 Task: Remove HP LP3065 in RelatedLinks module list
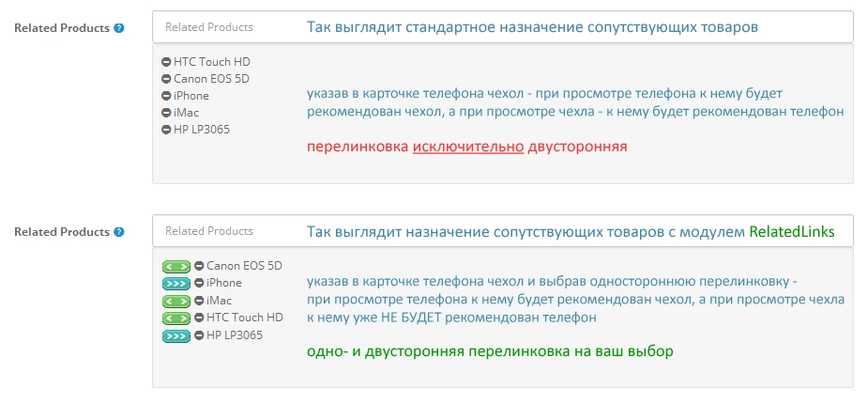[x=199, y=335]
